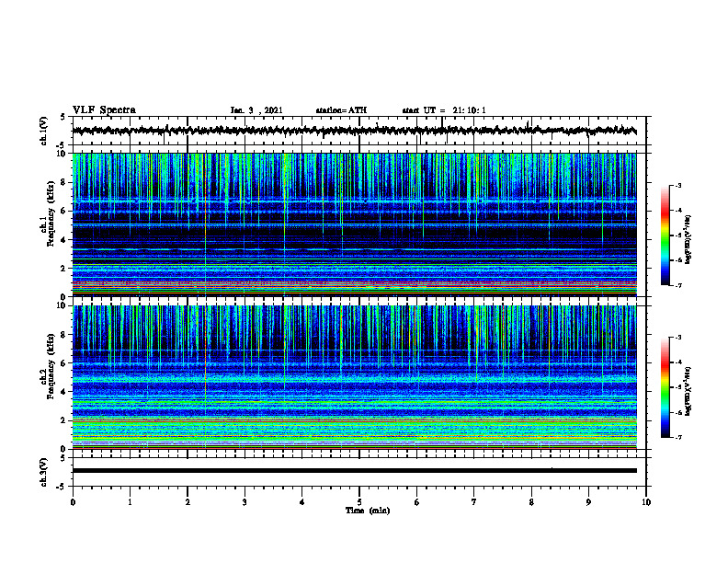This screenshot has height=563, width=728.
Task: Click time axis tick label '5'
Action: pos(359,502)
